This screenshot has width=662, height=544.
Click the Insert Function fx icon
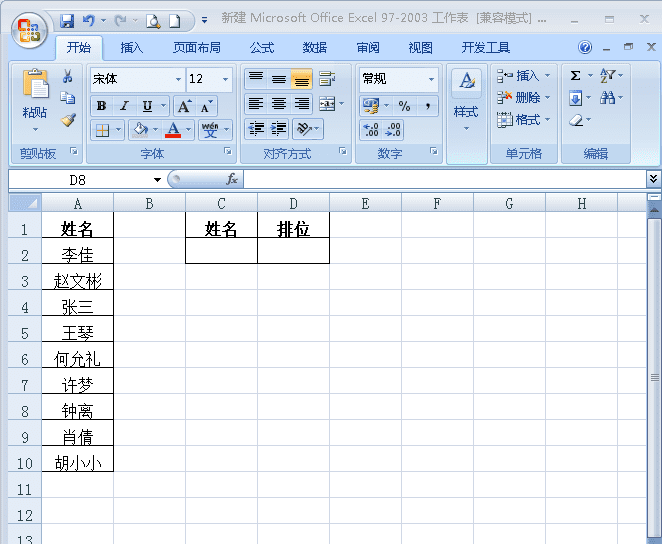tap(232, 179)
